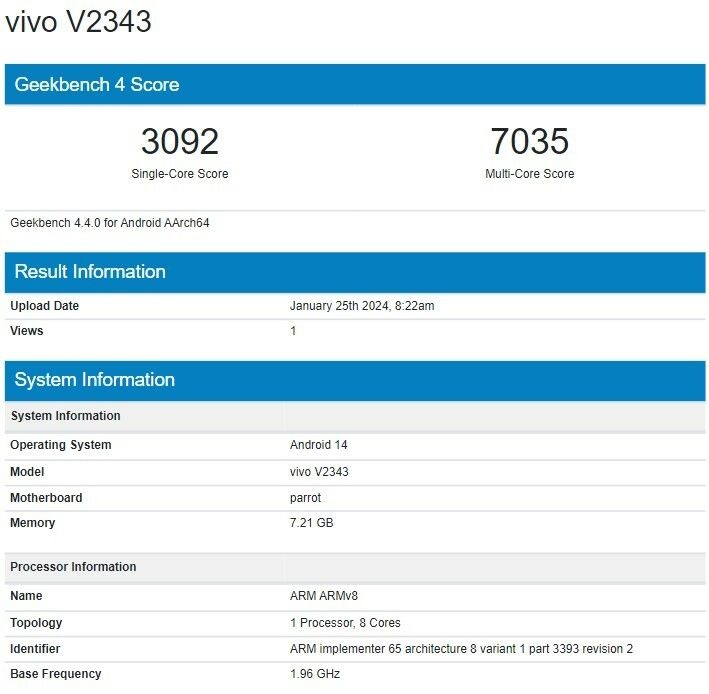Click the vivo V2343 page title
This screenshot has width=709, height=694.
[79, 21]
